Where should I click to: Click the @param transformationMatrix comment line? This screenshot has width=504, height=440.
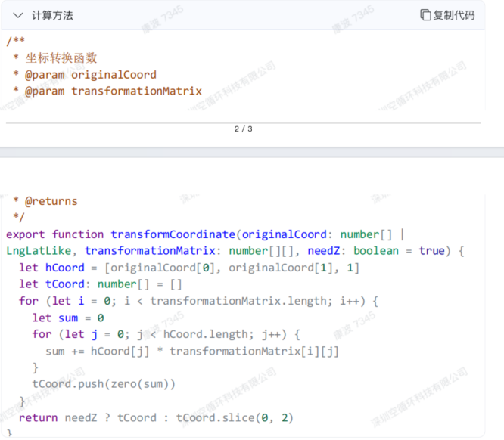107,91
